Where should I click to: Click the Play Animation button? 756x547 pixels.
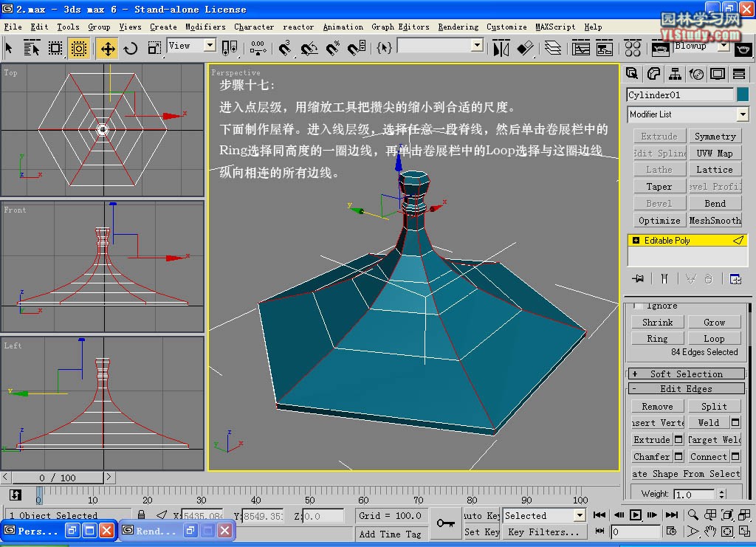[636, 515]
